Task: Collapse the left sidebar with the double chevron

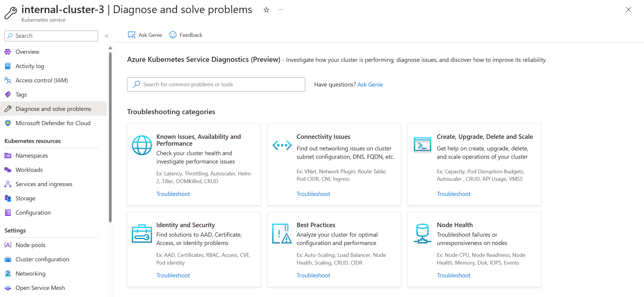Action: [x=107, y=36]
